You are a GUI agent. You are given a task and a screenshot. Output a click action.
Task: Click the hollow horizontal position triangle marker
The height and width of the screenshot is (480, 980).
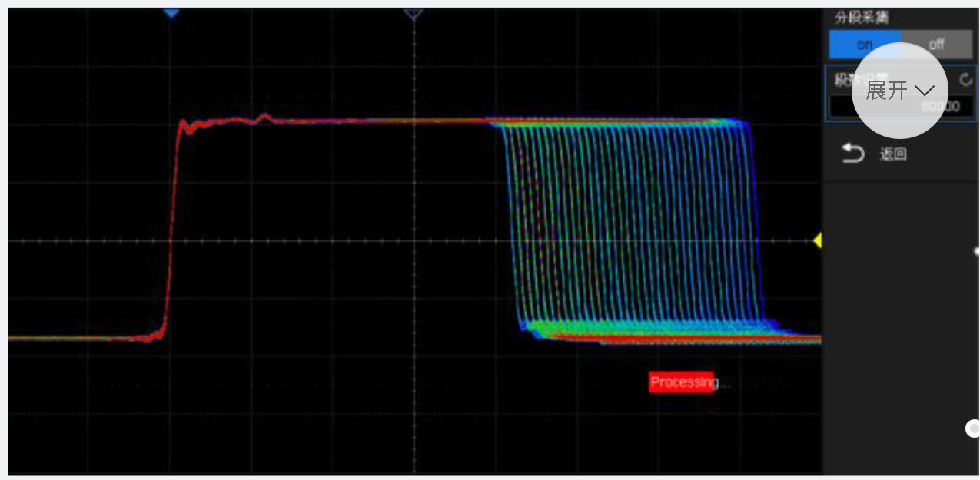414,13
